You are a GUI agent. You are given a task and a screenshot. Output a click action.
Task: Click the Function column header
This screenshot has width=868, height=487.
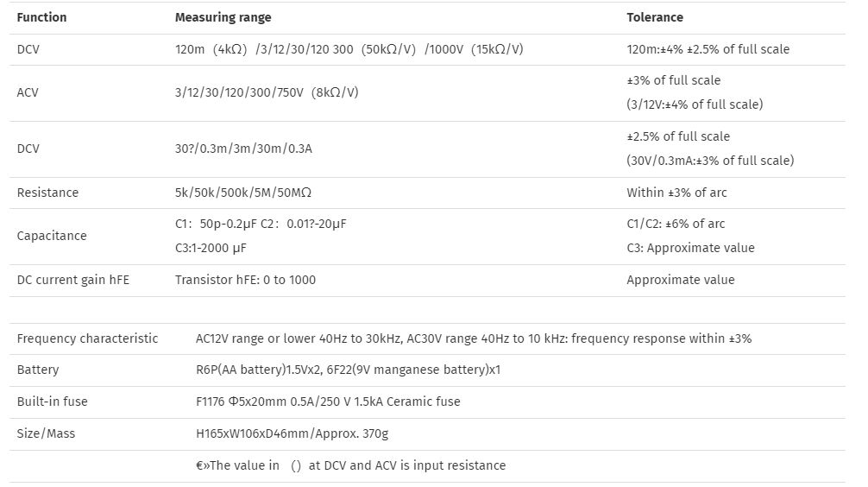41,17
